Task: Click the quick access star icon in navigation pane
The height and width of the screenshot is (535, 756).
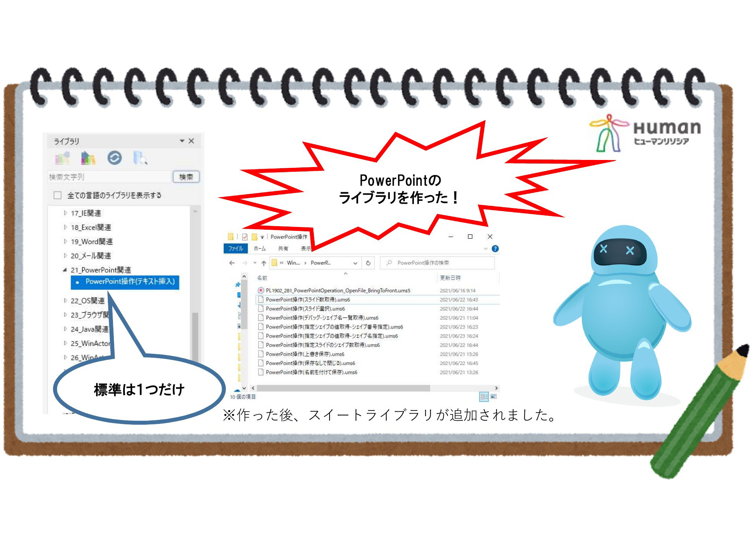Action: click(x=237, y=285)
